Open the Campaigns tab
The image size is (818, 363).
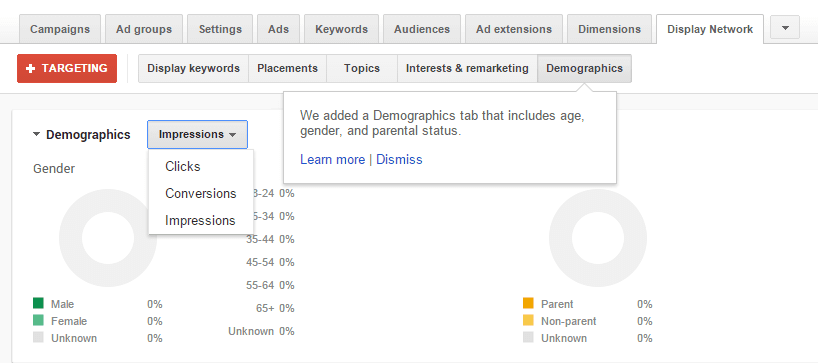60,29
